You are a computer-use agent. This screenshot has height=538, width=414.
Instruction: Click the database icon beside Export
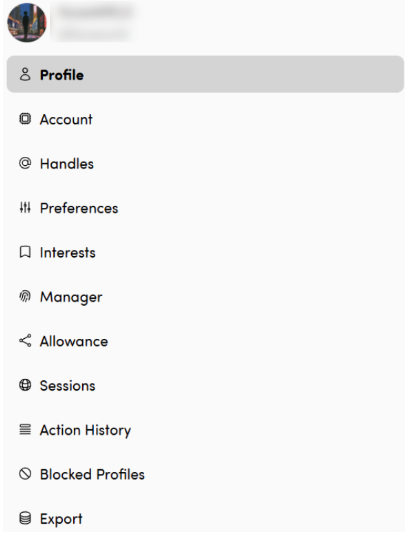(25, 518)
